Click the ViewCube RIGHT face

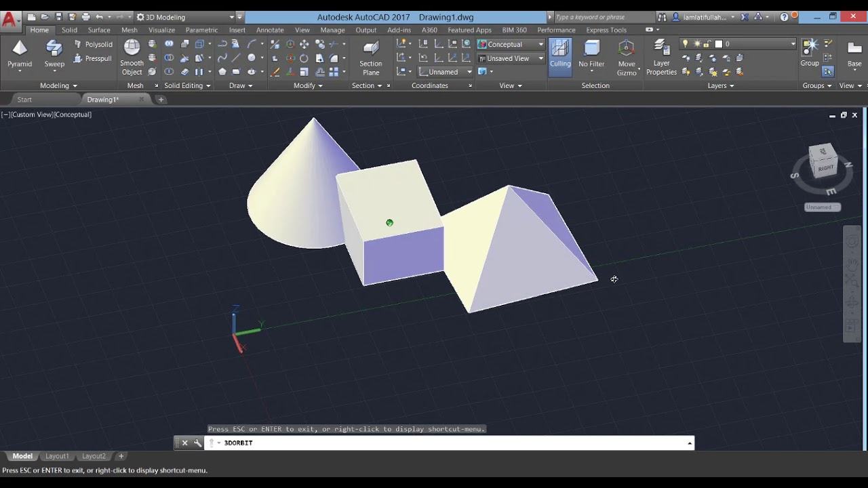(x=825, y=167)
